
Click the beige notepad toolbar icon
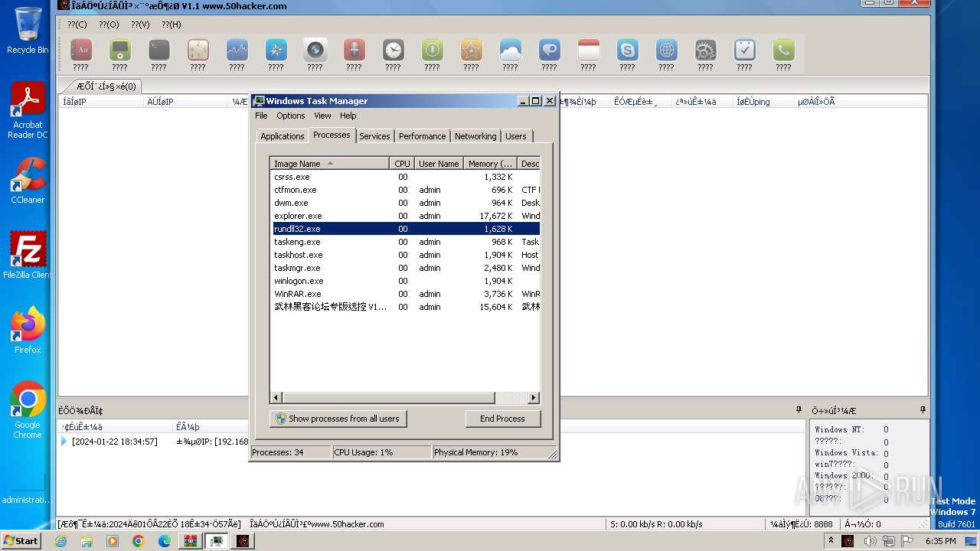(198, 51)
